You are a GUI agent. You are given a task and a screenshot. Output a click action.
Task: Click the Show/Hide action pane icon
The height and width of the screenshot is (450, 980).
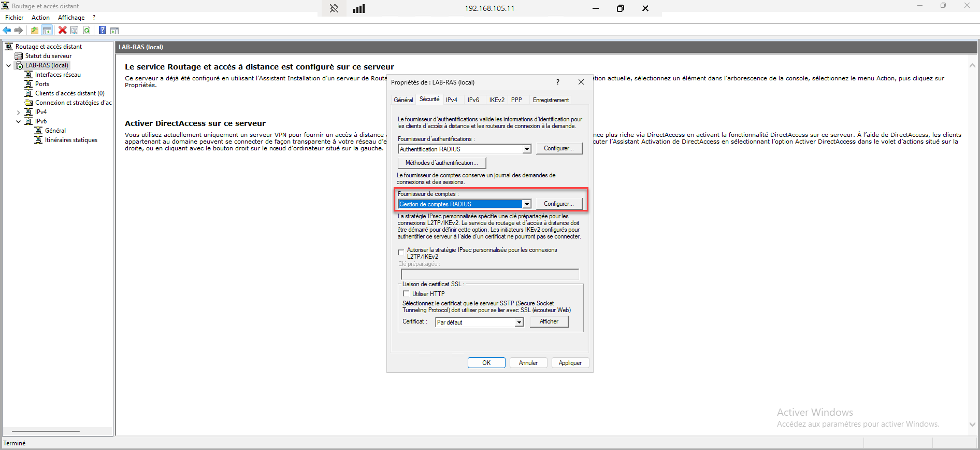click(x=114, y=31)
